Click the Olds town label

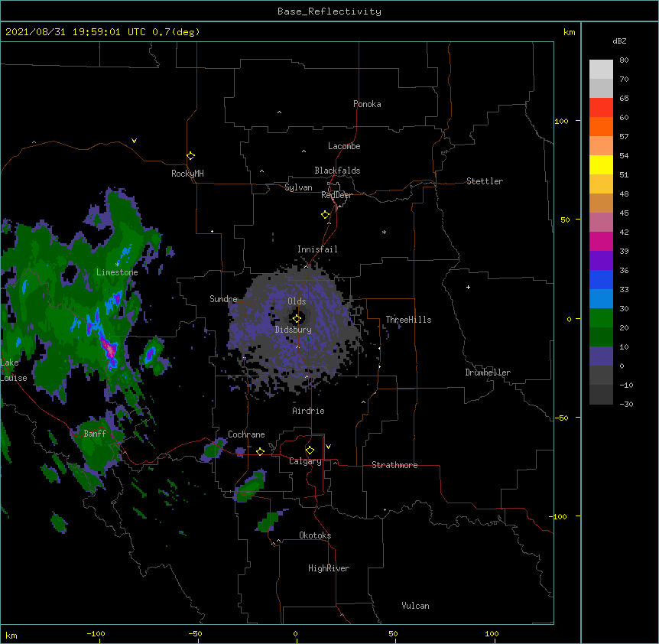click(297, 301)
